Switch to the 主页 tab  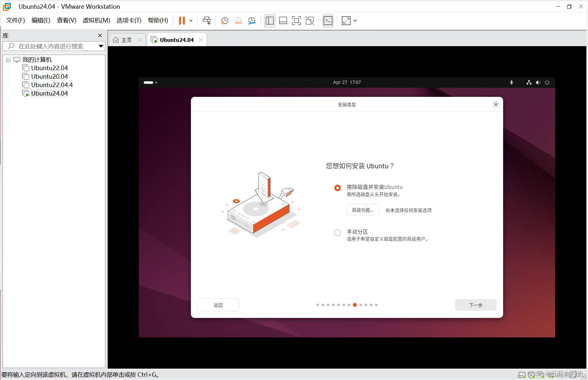pos(126,40)
